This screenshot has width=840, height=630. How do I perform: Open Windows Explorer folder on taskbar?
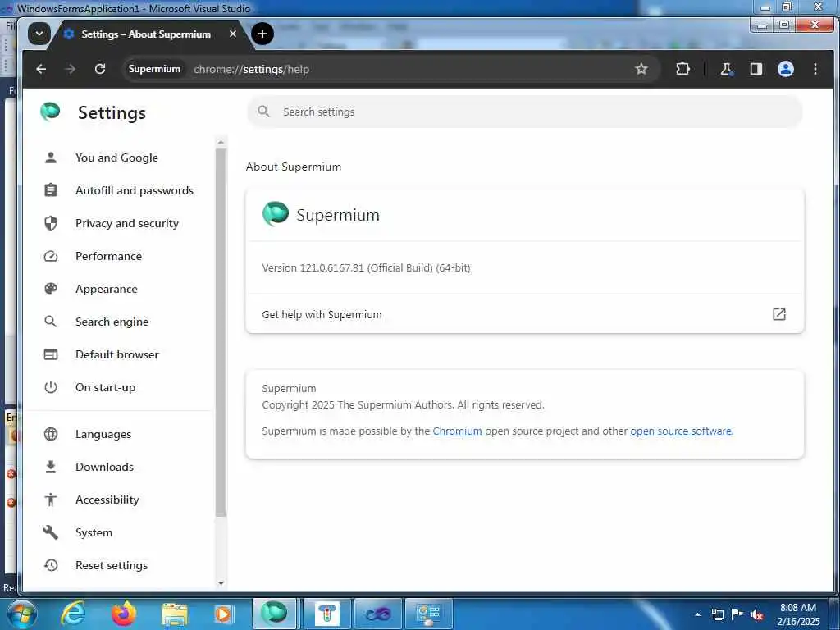[174, 614]
